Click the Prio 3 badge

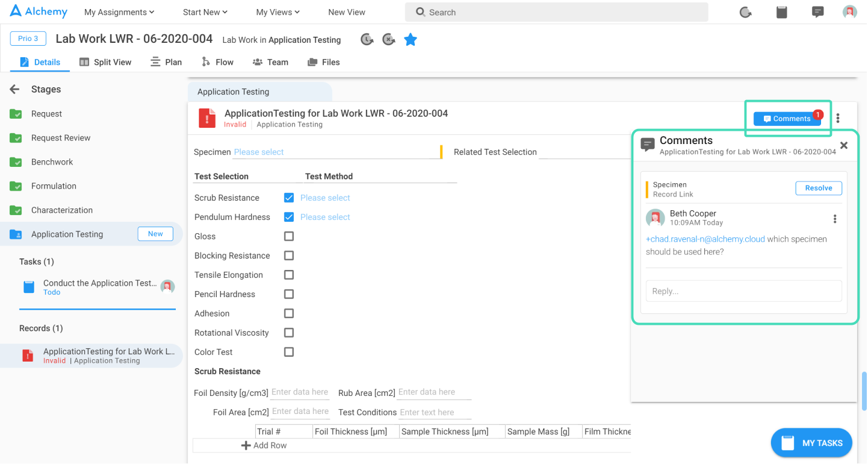click(28, 39)
